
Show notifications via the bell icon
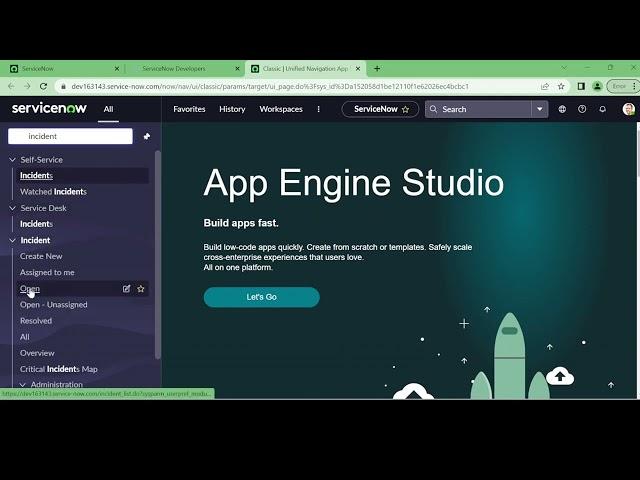(x=602, y=109)
